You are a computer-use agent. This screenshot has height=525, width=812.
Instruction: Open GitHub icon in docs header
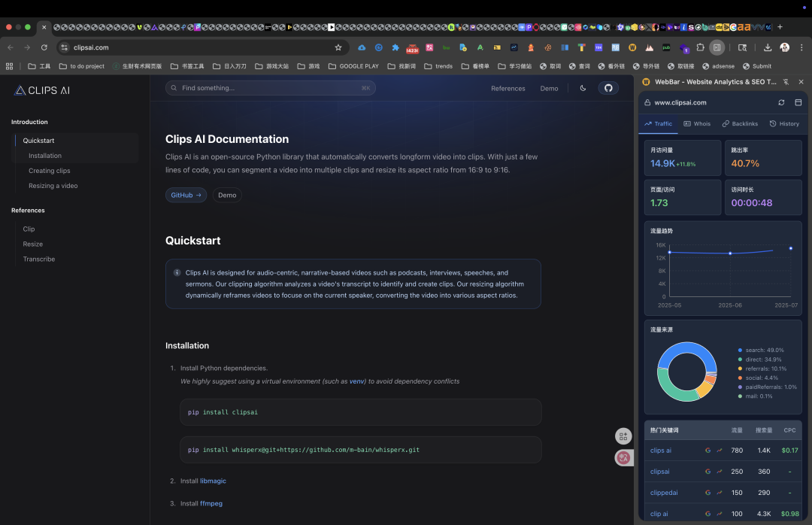(608, 88)
